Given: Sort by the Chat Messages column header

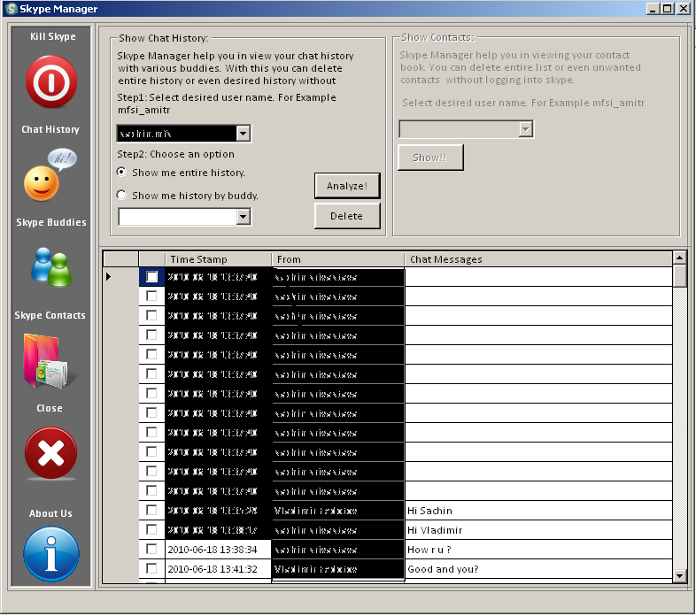Looking at the screenshot, I should point(538,259).
